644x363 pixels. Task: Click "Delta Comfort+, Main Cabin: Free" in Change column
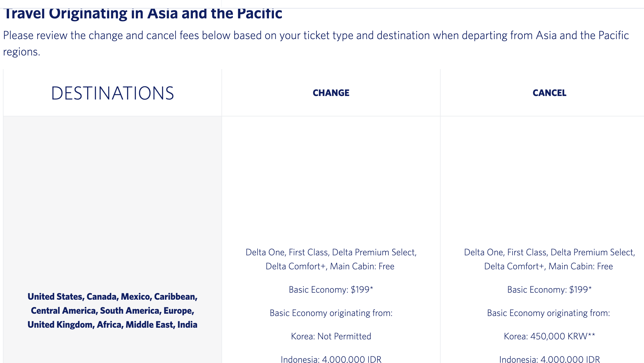(330, 266)
